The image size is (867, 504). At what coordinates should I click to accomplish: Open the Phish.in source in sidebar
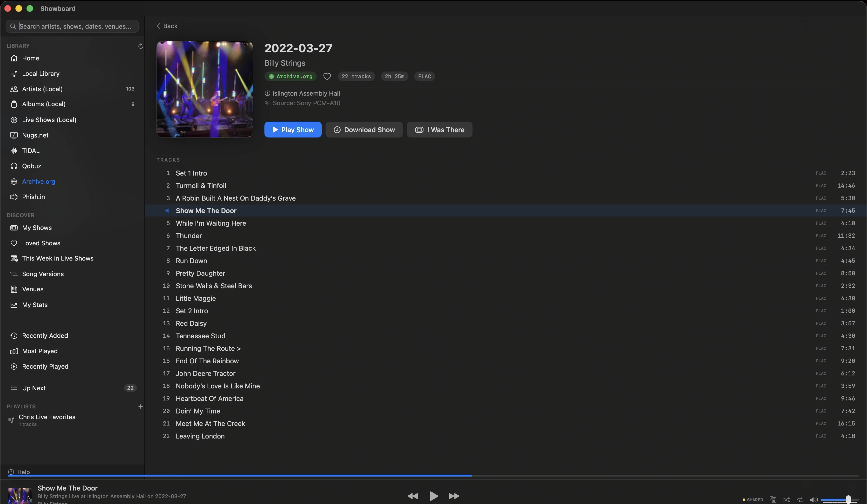pyautogui.click(x=33, y=197)
